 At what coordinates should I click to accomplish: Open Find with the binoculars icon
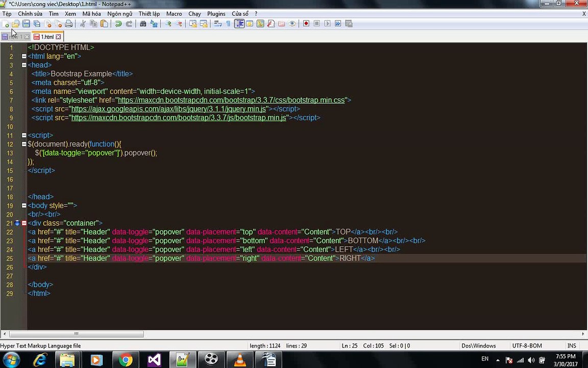[x=143, y=24]
